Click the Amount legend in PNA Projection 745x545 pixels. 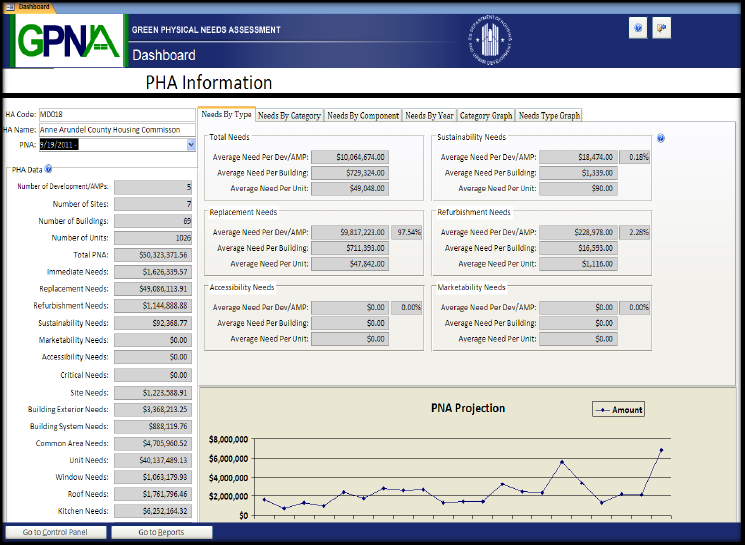click(618, 410)
